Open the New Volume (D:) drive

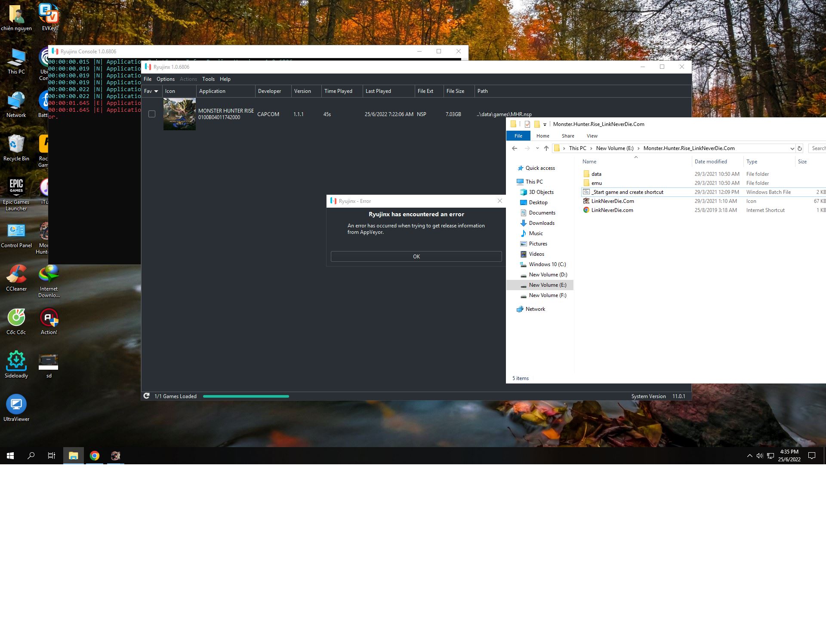point(548,275)
